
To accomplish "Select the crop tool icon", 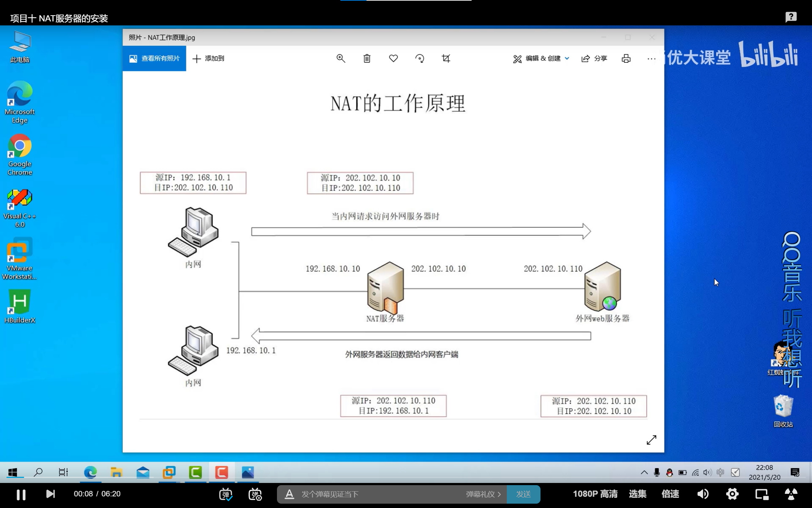I will (x=446, y=58).
